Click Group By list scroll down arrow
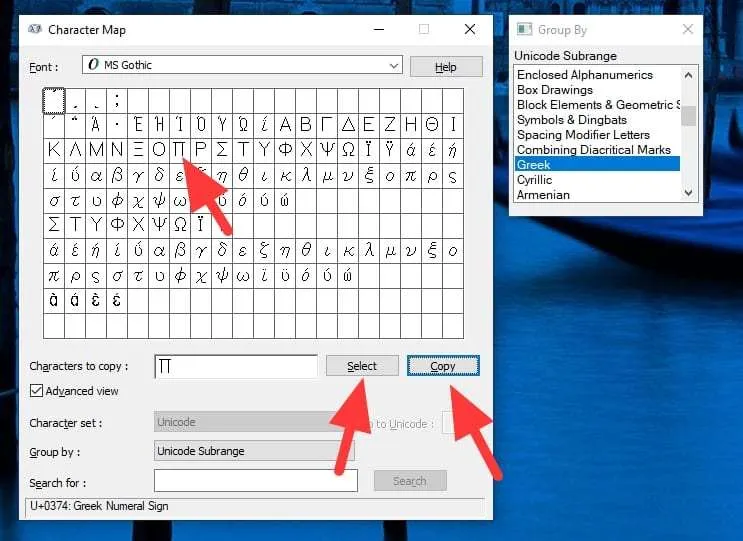Image resolution: width=743 pixels, height=541 pixels. (689, 193)
